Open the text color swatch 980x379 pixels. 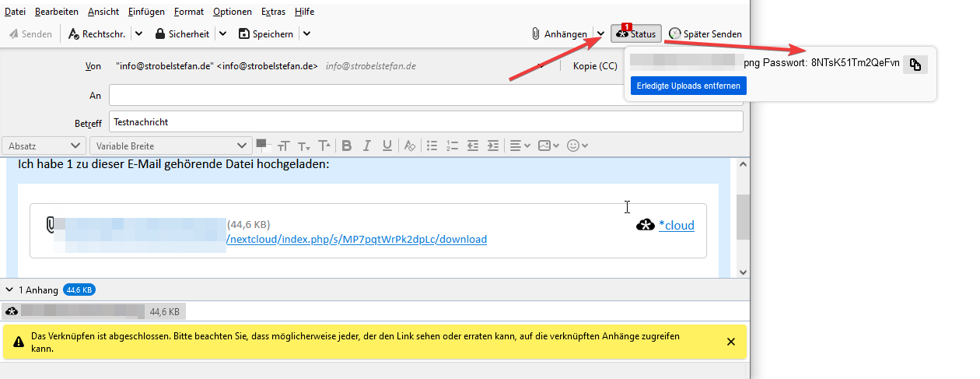point(261,143)
